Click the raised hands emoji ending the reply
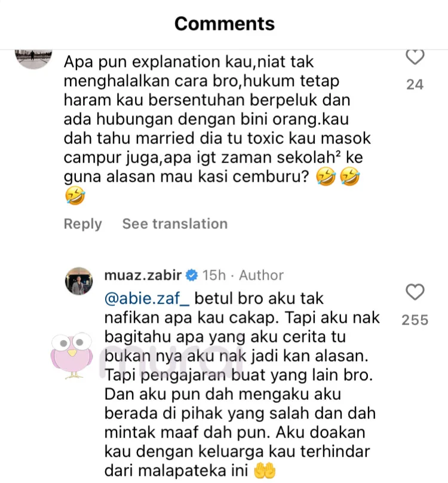This screenshot has width=448, height=483. (x=265, y=470)
